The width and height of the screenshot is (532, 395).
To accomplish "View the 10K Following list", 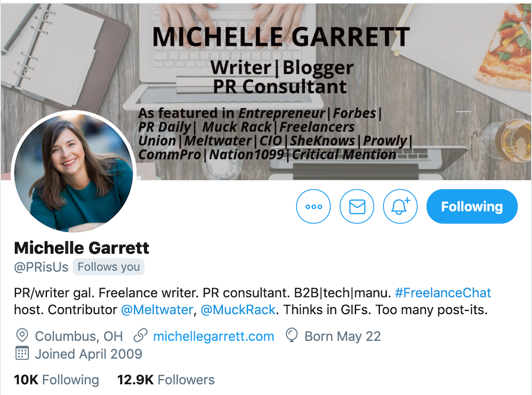I will pos(56,380).
